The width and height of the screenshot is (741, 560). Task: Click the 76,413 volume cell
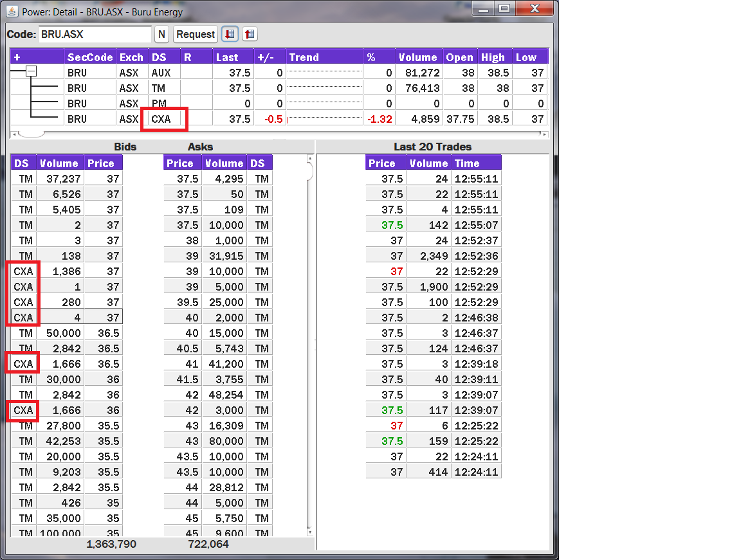(419, 88)
